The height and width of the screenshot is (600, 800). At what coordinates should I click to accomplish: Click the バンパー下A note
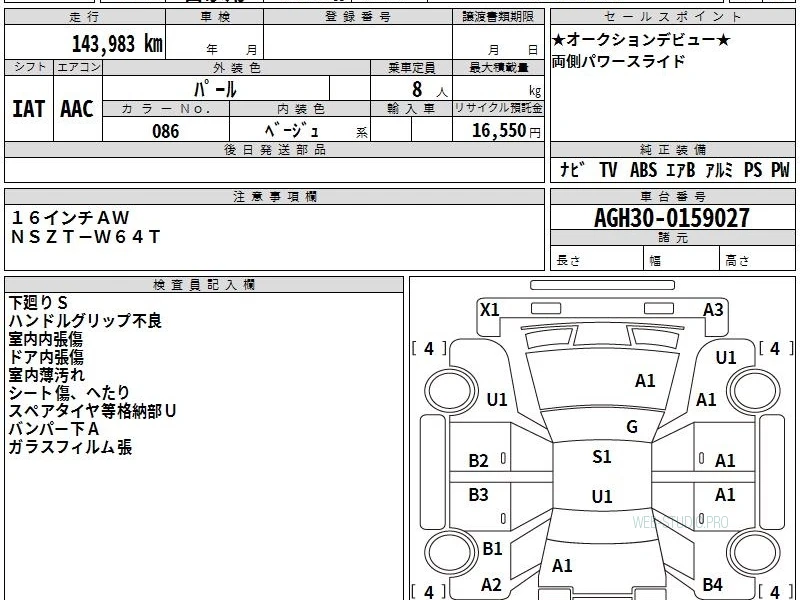[x=53, y=429]
